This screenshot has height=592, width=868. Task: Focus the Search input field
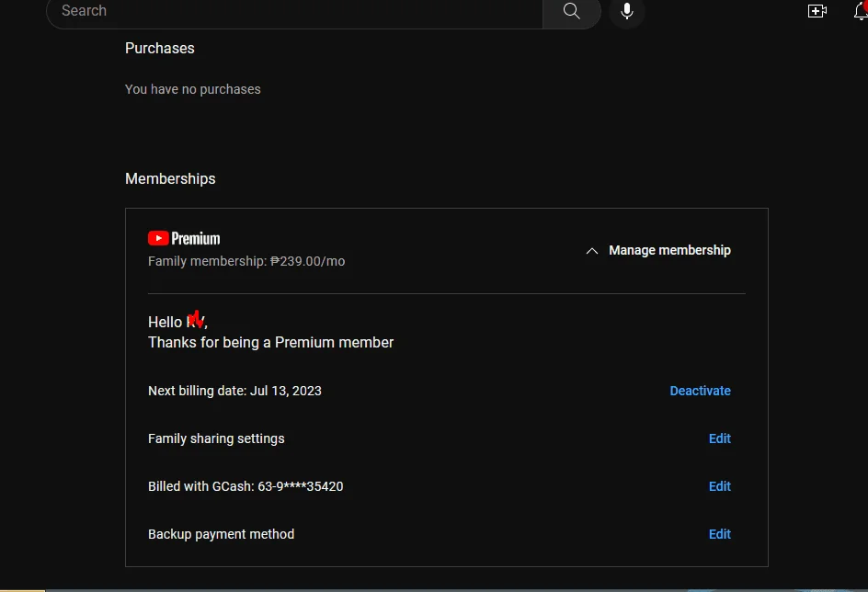point(294,11)
